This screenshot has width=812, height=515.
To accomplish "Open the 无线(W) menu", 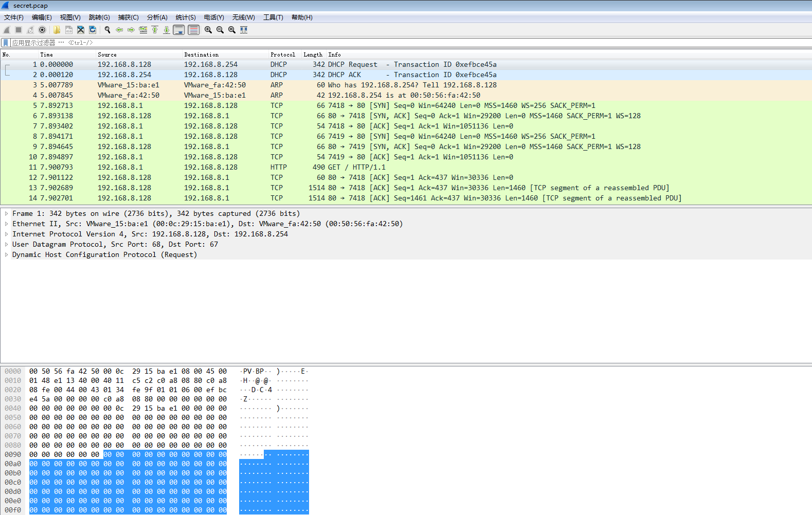I will tap(244, 17).
